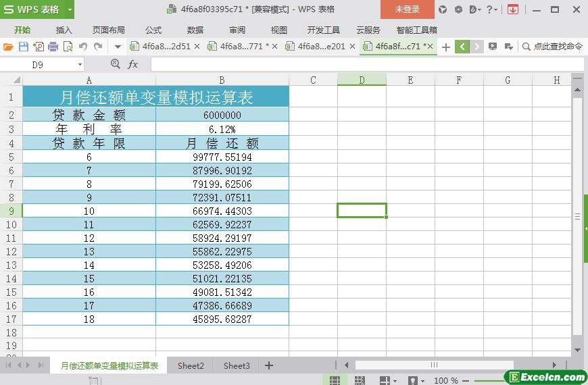Switch to page break preview icon
588x385 pixels.
coord(360,380)
